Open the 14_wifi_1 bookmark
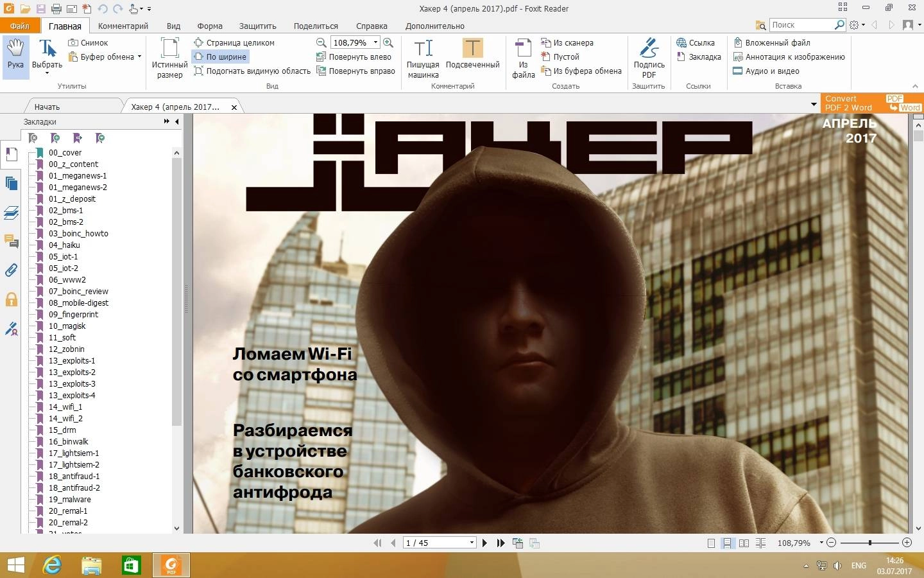 (65, 407)
